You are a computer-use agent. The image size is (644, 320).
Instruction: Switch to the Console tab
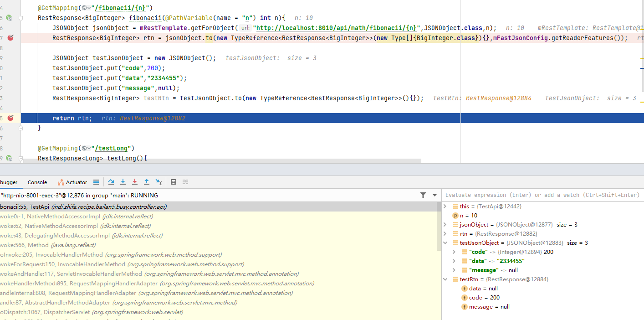(37, 182)
